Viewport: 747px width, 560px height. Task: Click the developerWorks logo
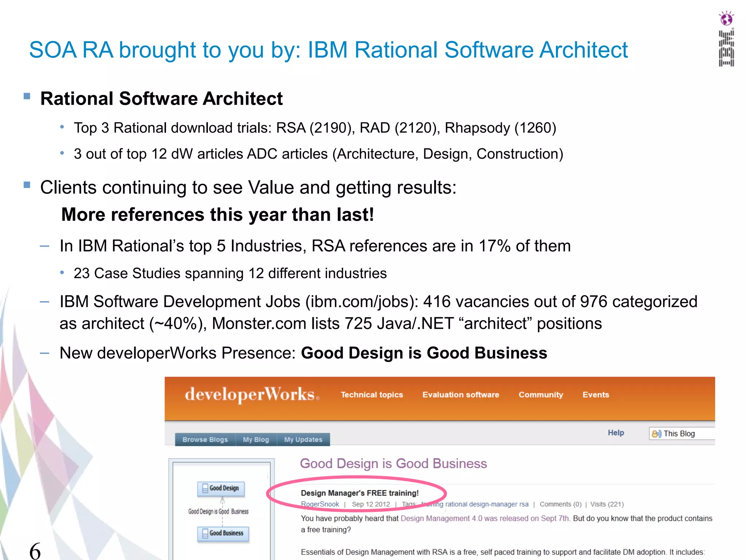pos(252,395)
